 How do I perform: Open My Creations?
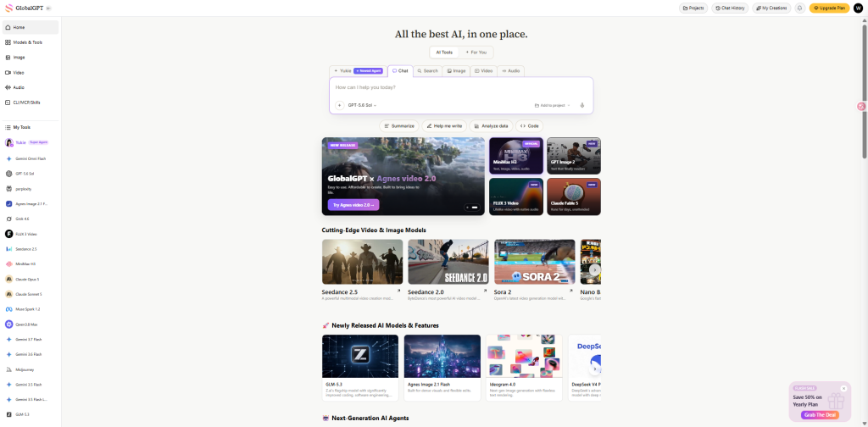pyautogui.click(x=771, y=8)
